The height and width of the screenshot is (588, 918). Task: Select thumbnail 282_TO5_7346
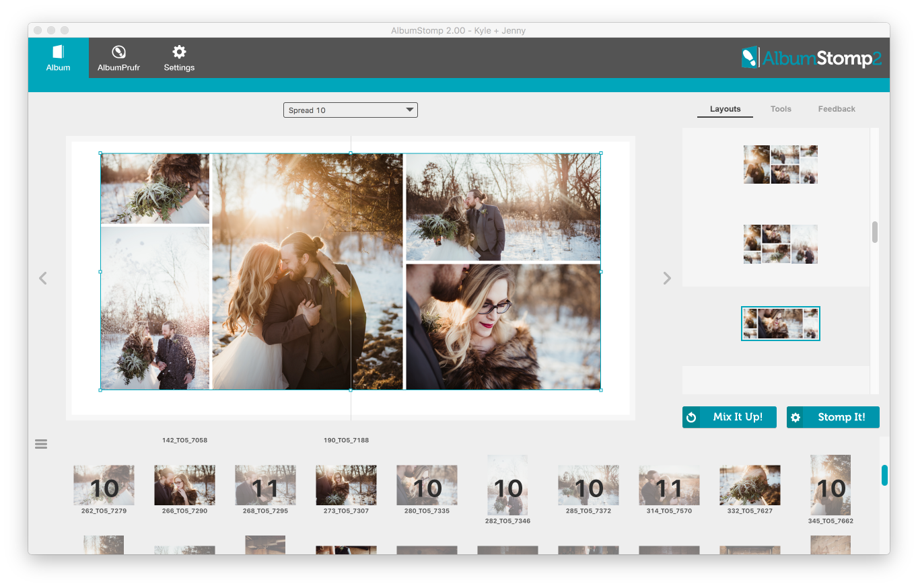click(x=507, y=485)
